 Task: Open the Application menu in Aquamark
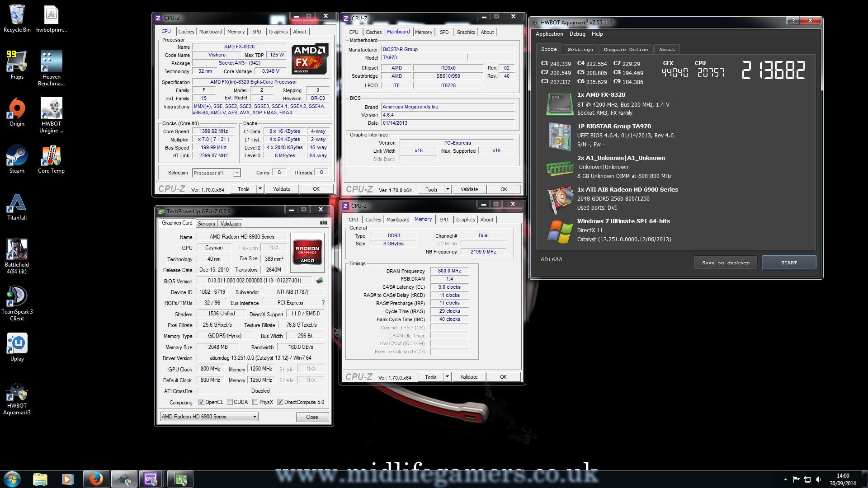coord(549,34)
